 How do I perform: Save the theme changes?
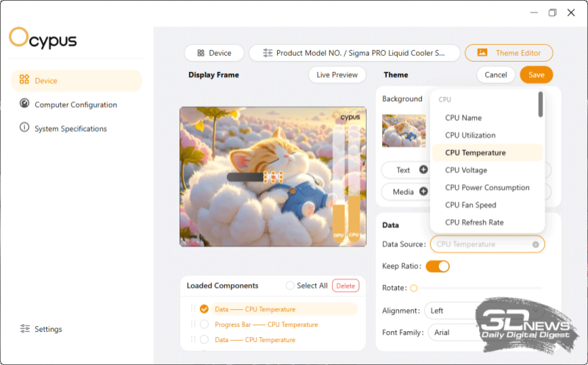(536, 75)
